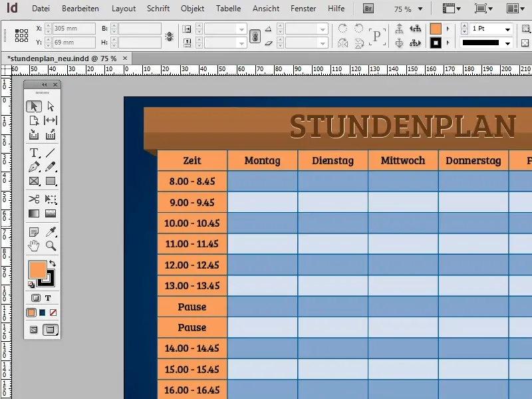Open the zoom level 75 % dropdown
This screenshot has height=399, width=532.
click(420, 9)
